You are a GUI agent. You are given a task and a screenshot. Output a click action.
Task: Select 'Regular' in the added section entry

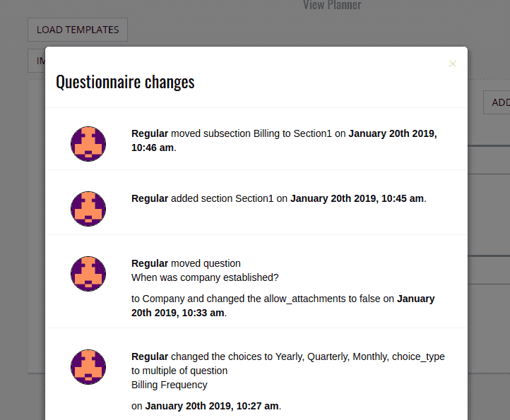tap(150, 198)
